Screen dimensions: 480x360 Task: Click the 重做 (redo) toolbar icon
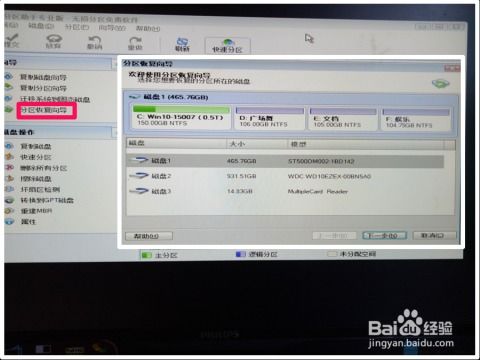tap(135, 43)
